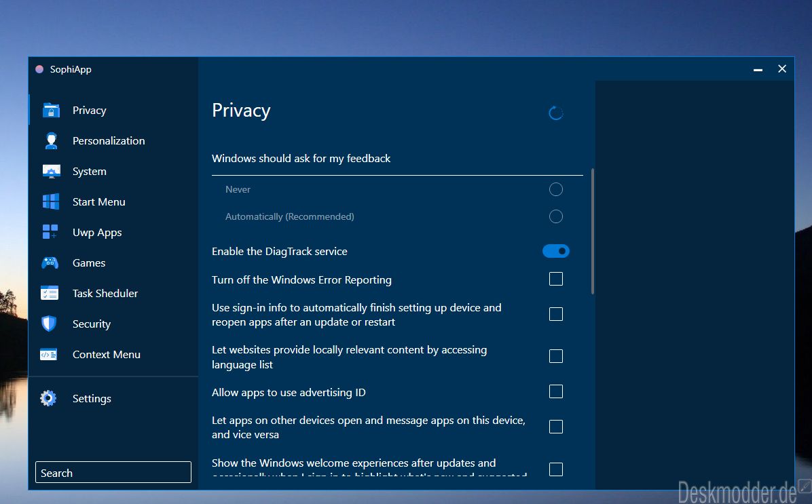The width and height of the screenshot is (812, 504).
Task: Click the Privacy lock folder icon
Action: click(x=51, y=110)
